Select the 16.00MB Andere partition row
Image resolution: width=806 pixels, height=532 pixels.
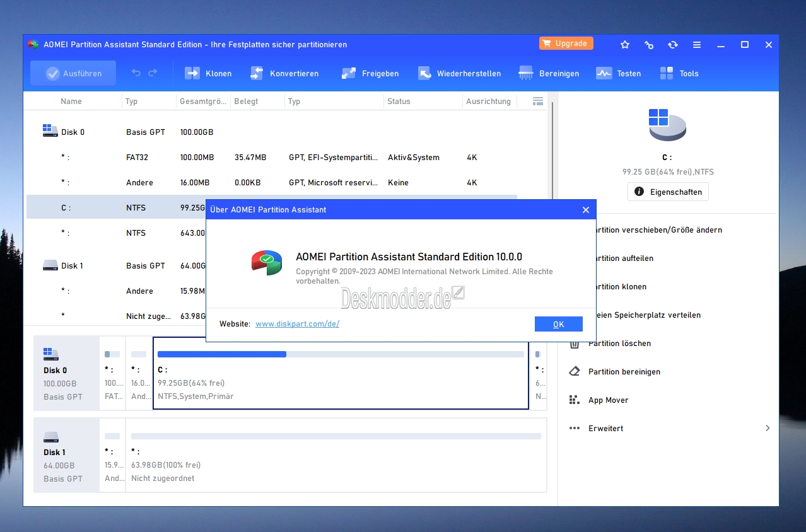tap(272, 182)
